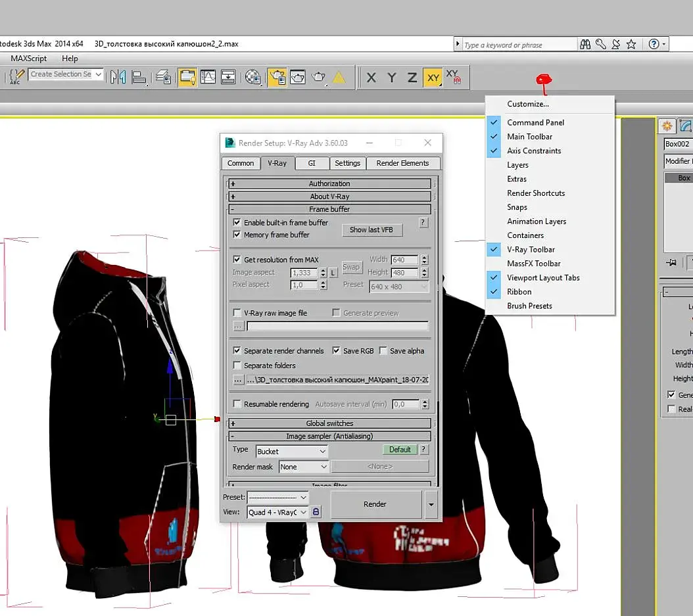Toggle snaps use axis constraints magnet
The height and width of the screenshot is (616, 693).
454,76
